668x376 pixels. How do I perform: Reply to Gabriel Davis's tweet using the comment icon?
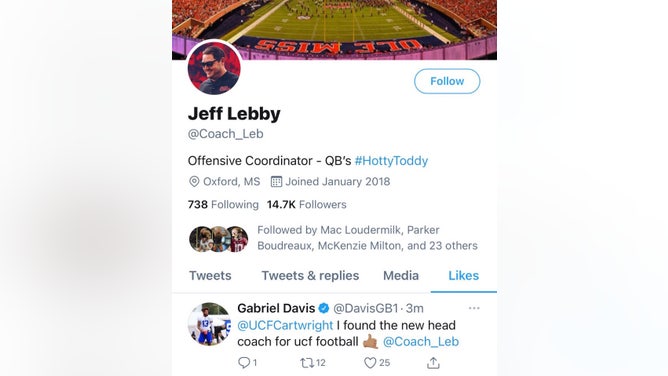[x=244, y=363]
